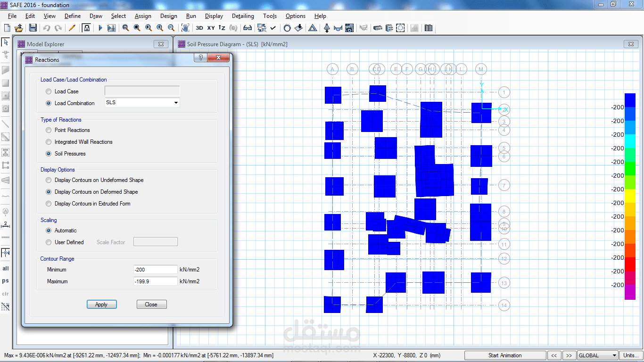Image resolution: width=644 pixels, height=362 pixels.
Task: Close the Model Explorer panel
Action: pyautogui.click(x=161, y=44)
